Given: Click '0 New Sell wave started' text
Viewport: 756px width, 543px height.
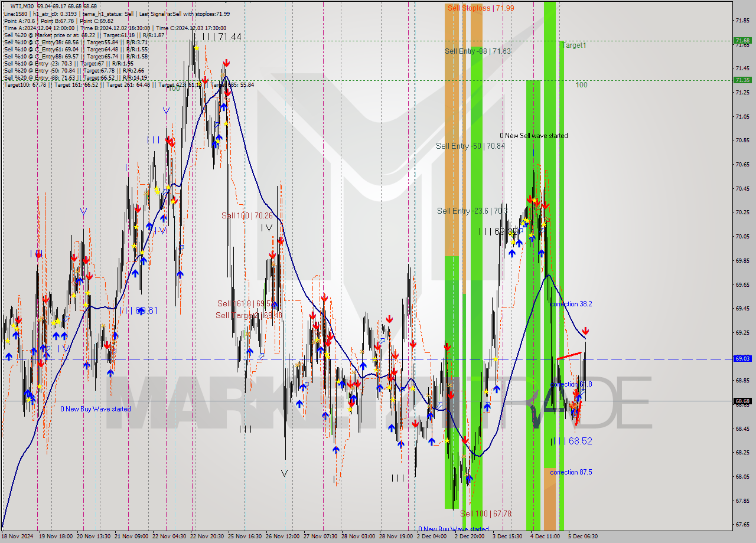Looking at the screenshot, I should pos(534,136).
